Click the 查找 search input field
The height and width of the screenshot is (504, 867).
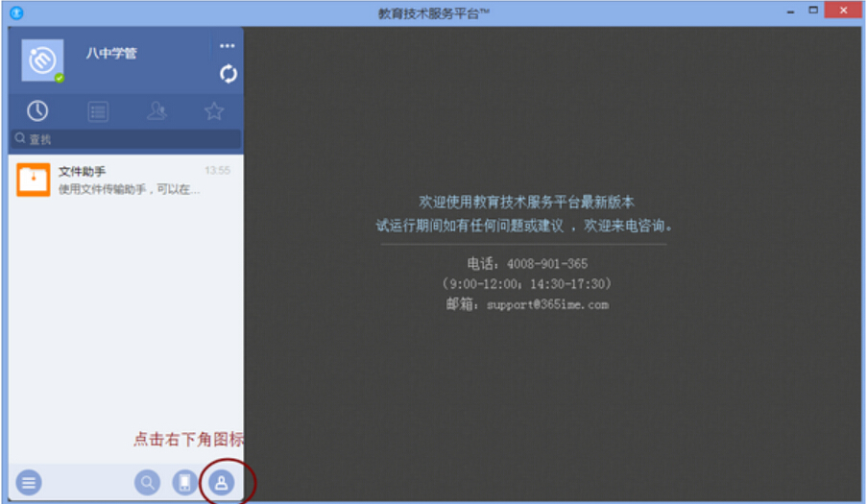(x=130, y=139)
